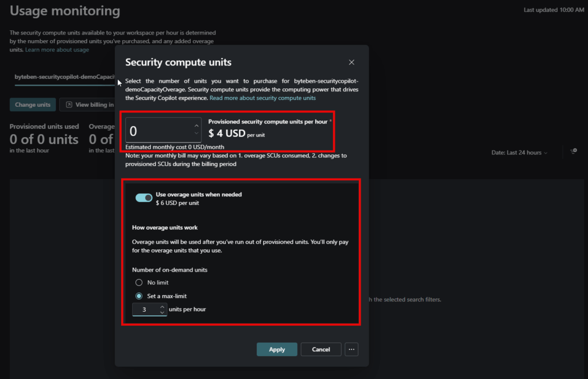Click the filter icon beside the date range

[x=573, y=152]
